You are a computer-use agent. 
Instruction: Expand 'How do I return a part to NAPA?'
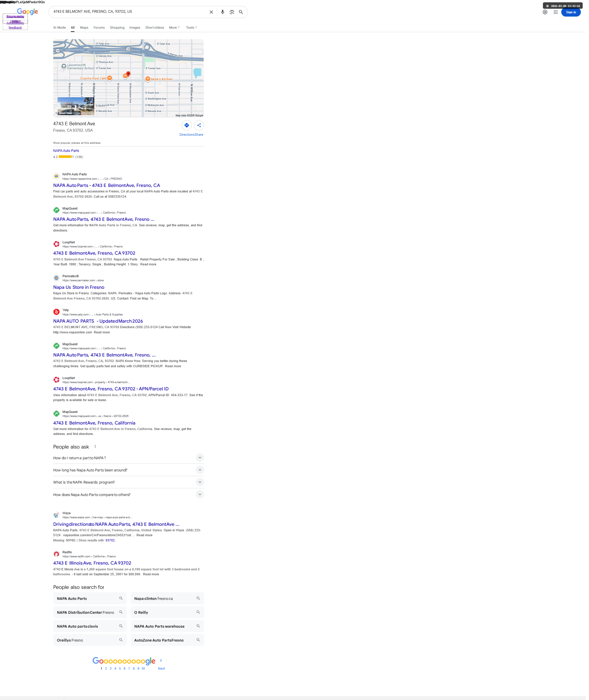click(200, 458)
